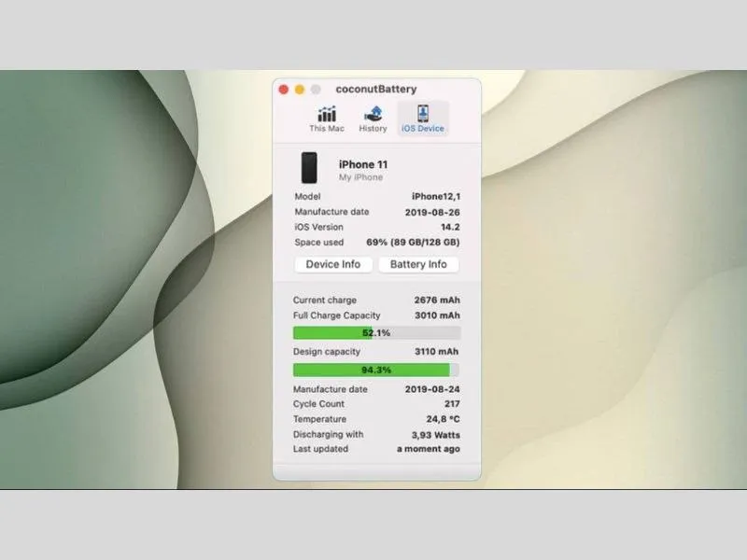
Task: Click the coconutBattery window title
Action: coord(376,89)
